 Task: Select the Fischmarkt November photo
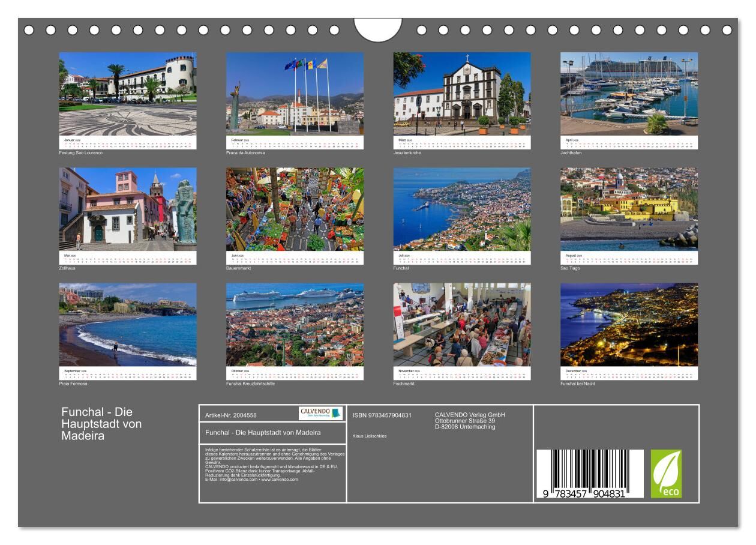pos(462,325)
